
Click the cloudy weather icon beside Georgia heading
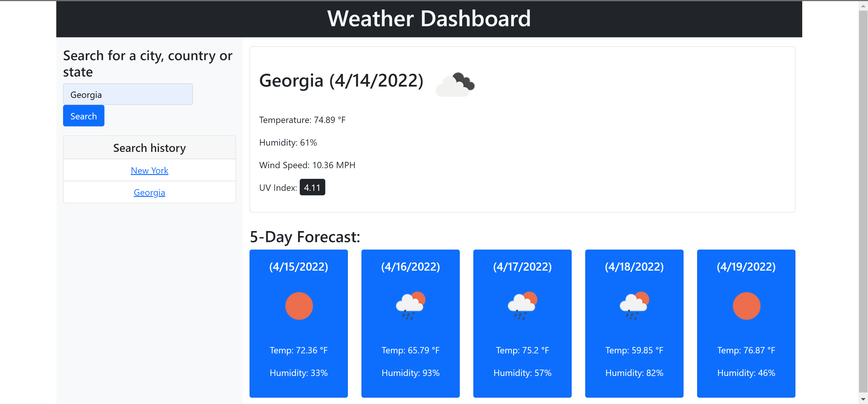pyautogui.click(x=455, y=84)
